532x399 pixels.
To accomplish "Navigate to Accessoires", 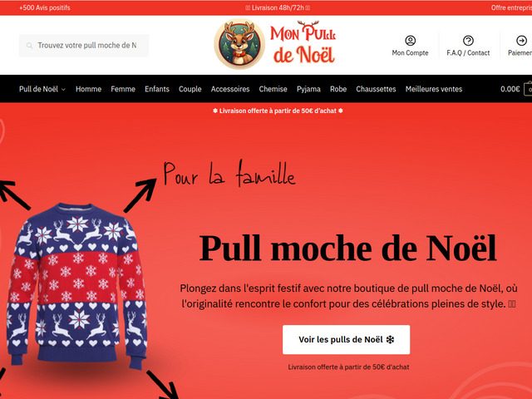I will click(230, 89).
